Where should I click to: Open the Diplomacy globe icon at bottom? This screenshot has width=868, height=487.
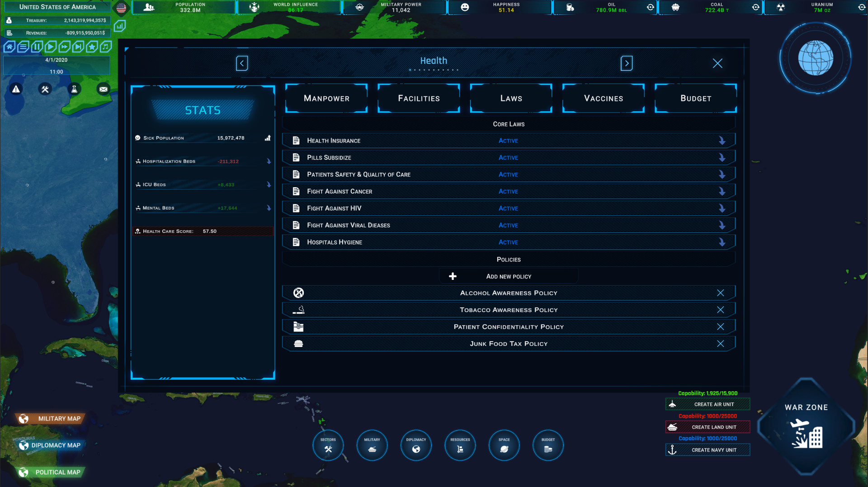point(416,445)
